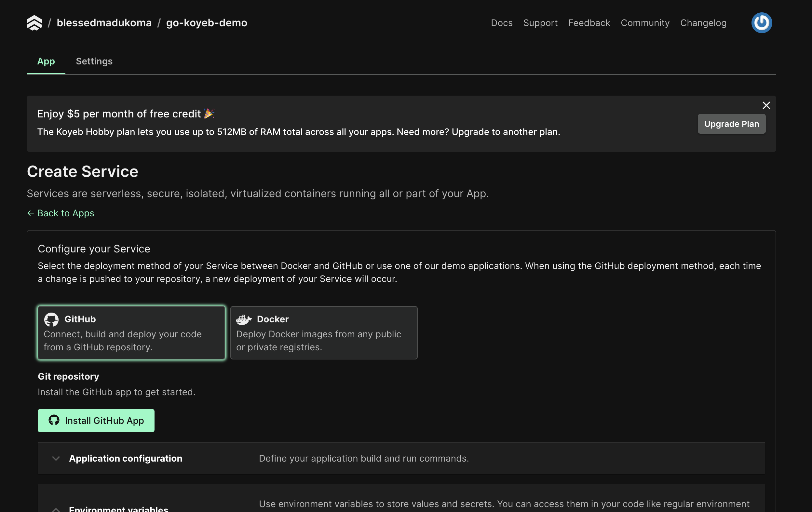Switch to the Settings tab
The height and width of the screenshot is (512, 812).
tap(94, 61)
